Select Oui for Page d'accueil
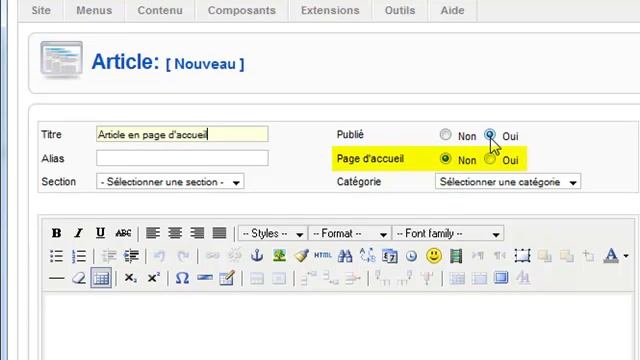 490,159
